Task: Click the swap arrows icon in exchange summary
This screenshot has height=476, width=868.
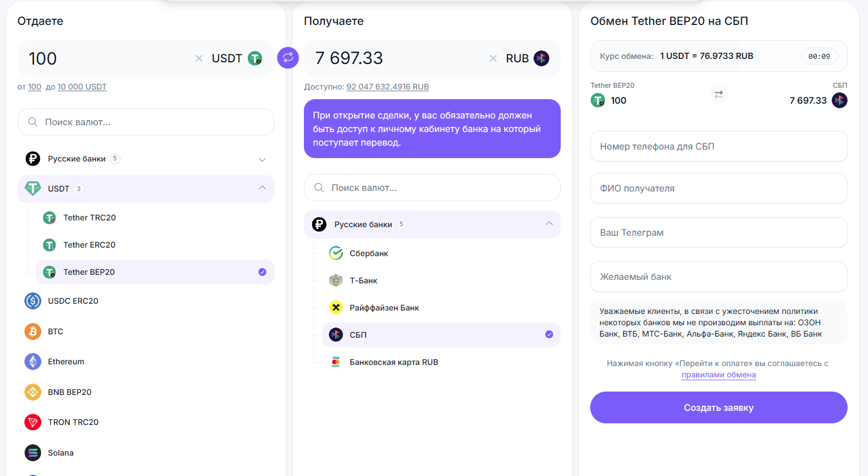Action: click(718, 94)
